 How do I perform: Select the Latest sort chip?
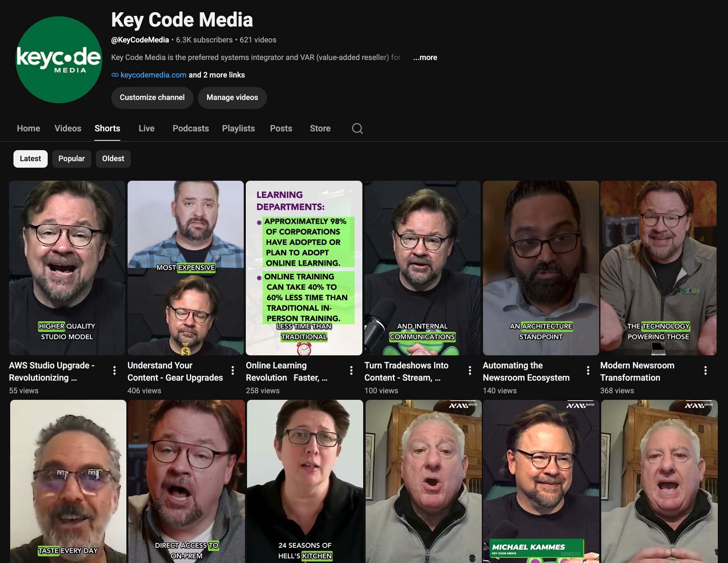[x=31, y=159]
